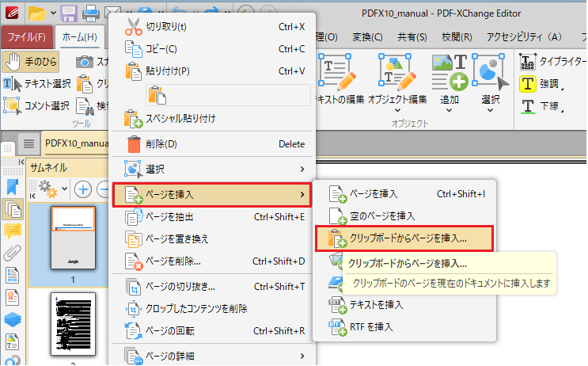Open the bookmarks pane icon
588x366 pixels.
13,187
